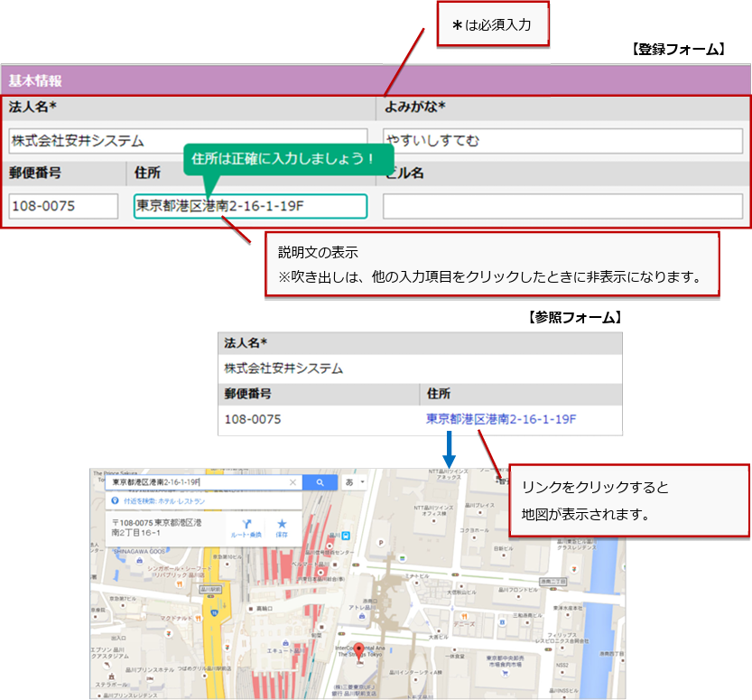Screen dimensions: 752x700
Task: Click the マクドナルド restaurant marker
Action: [198, 619]
